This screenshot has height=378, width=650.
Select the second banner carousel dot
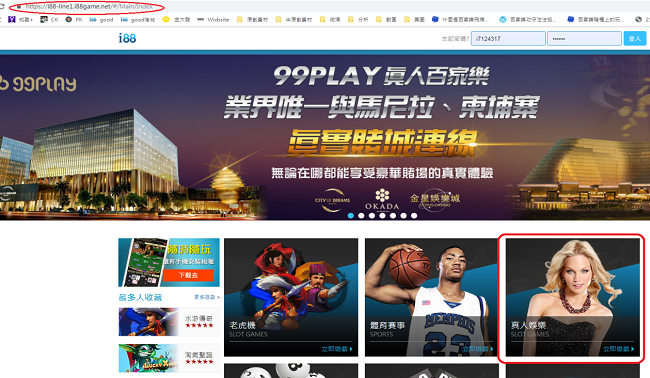tap(361, 216)
